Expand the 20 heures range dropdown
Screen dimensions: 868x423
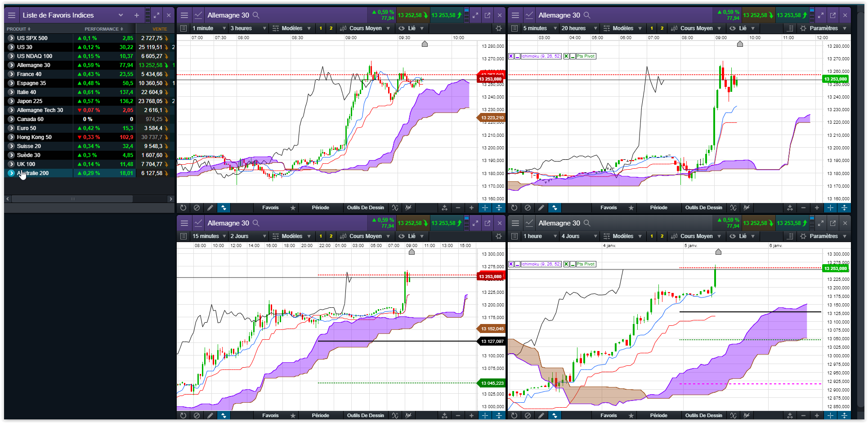579,28
